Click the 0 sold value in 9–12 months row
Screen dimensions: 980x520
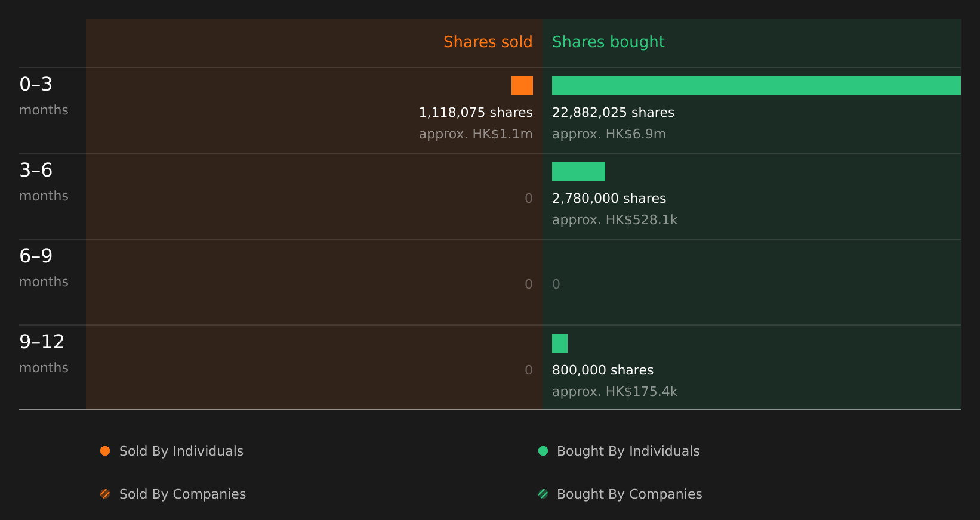point(529,370)
